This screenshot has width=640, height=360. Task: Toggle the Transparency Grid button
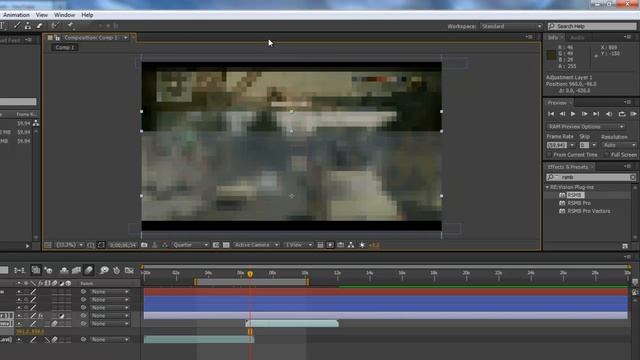tap(226, 245)
